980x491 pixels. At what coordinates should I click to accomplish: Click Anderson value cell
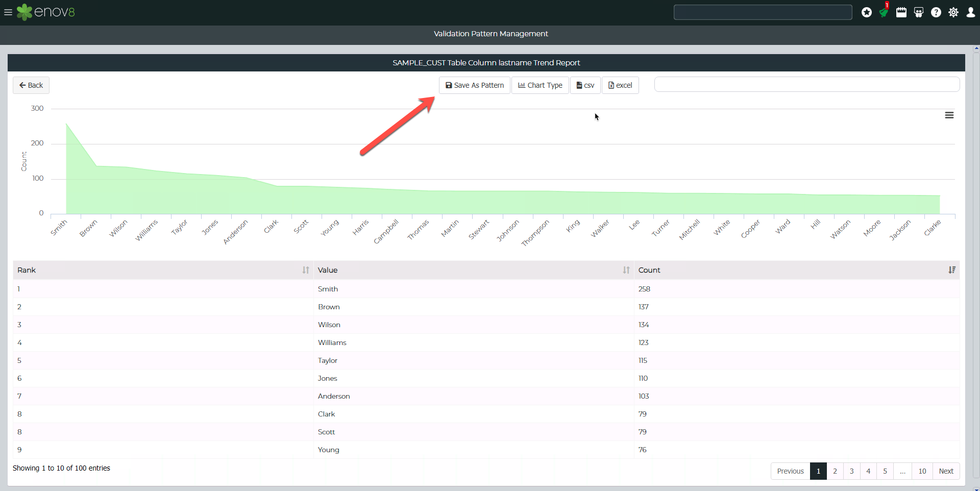click(x=474, y=396)
